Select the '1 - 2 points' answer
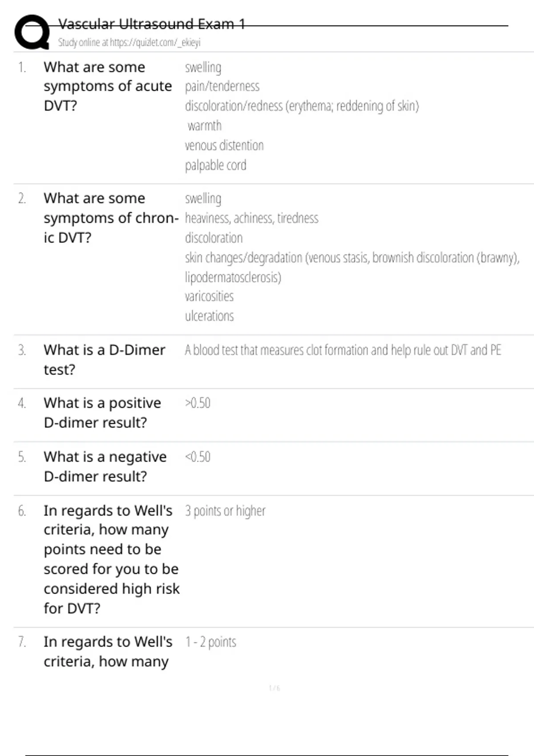 pyautogui.click(x=210, y=642)
